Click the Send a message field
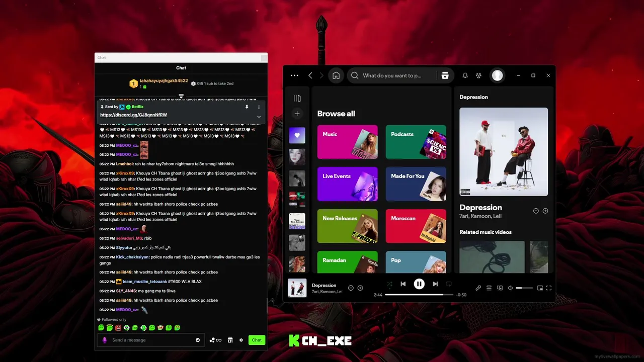The width and height of the screenshot is (644, 362). [151, 340]
